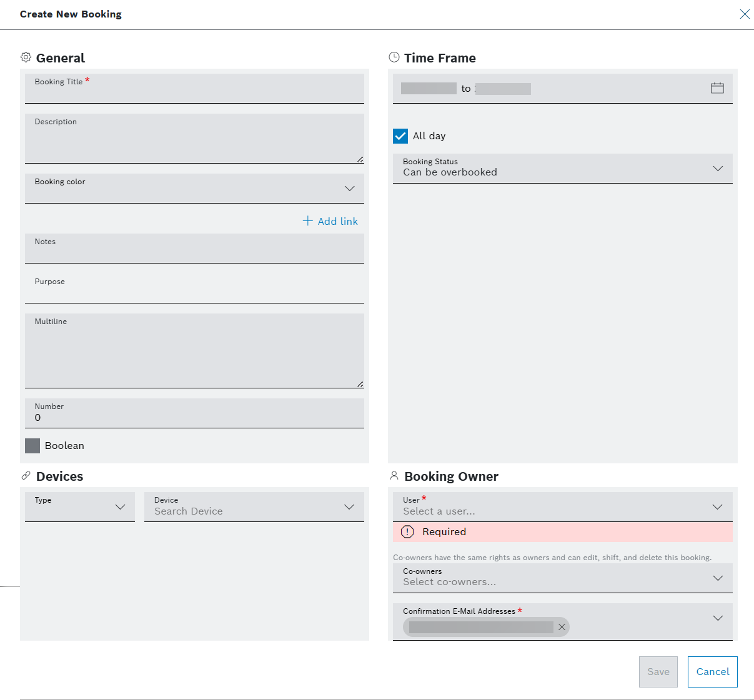Open the Confirmation E-Mail Addresses dropdown arrow

pos(718,618)
